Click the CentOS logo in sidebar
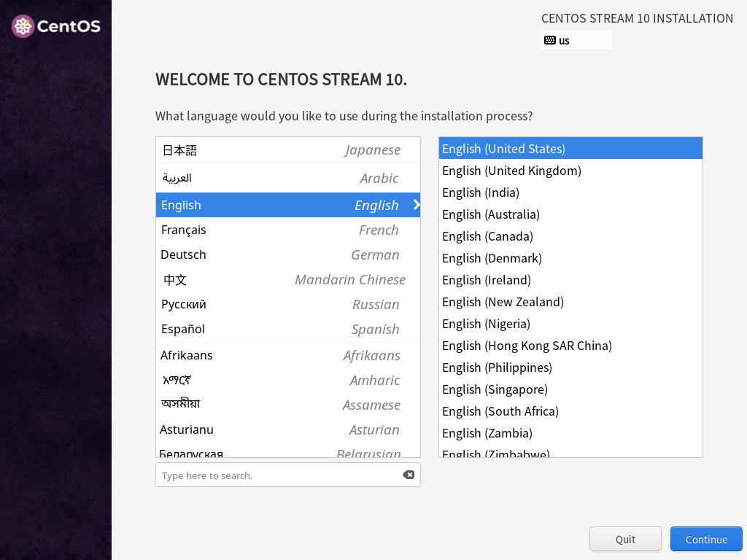The image size is (747, 560). (x=55, y=26)
